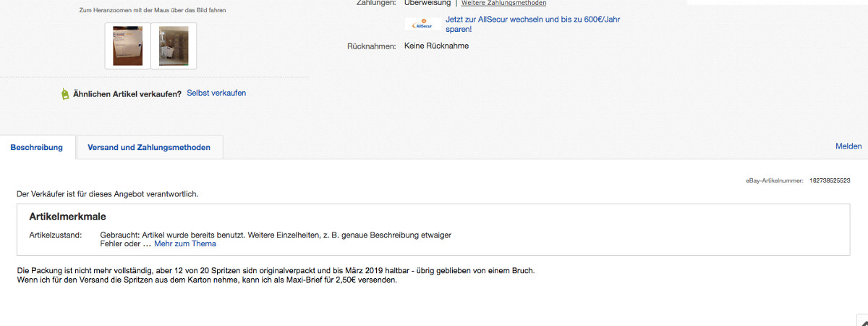The image size is (868, 326).
Task: Click the green price tag sell icon
Action: coord(65,94)
